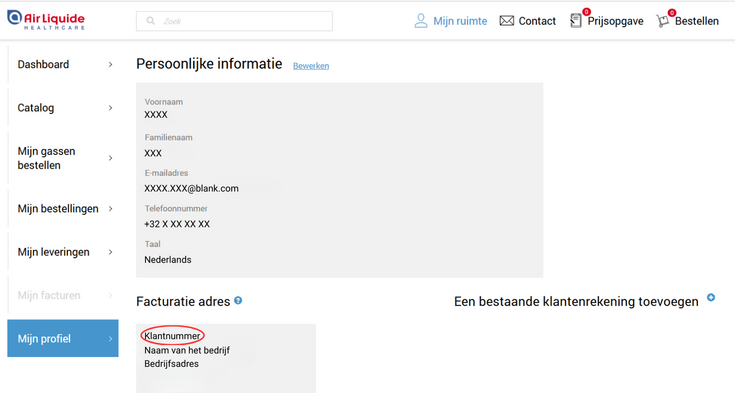Image resolution: width=735 pixels, height=393 pixels.
Task: Click the Bestellen cart icon
Action: tap(662, 21)
